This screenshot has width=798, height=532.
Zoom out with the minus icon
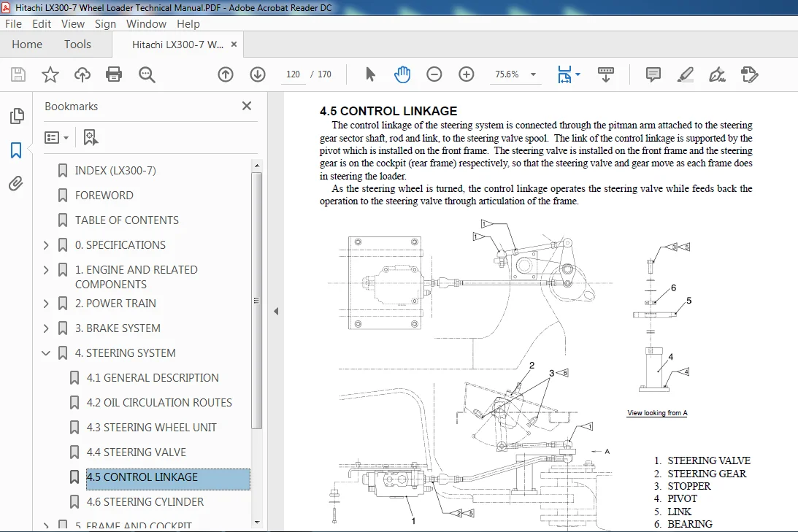tap(434, 74)
